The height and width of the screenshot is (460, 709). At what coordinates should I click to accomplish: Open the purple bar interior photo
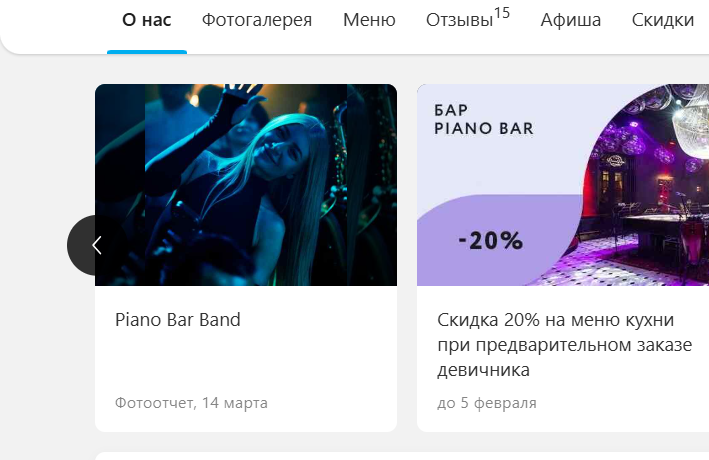point(642,185)
